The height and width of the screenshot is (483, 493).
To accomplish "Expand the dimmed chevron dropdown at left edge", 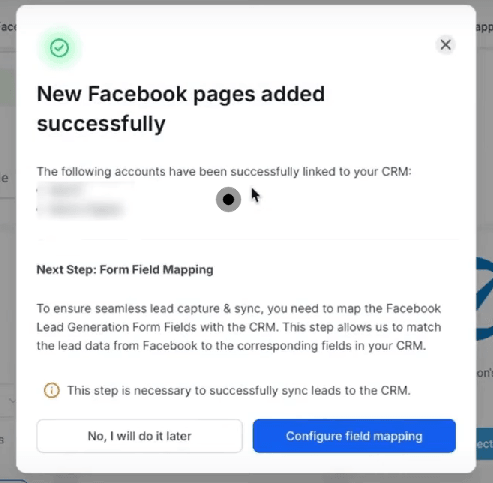I will click(12, 400).
